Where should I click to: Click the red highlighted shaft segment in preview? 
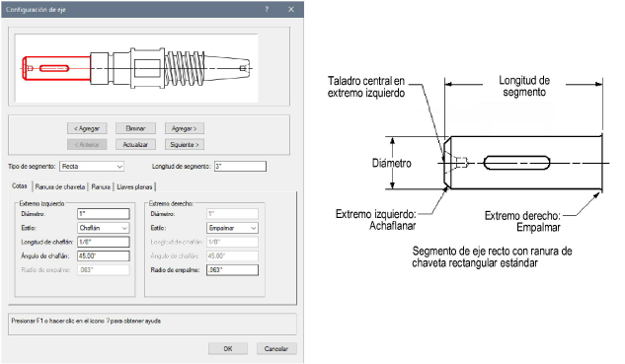[x=56, y=68]
